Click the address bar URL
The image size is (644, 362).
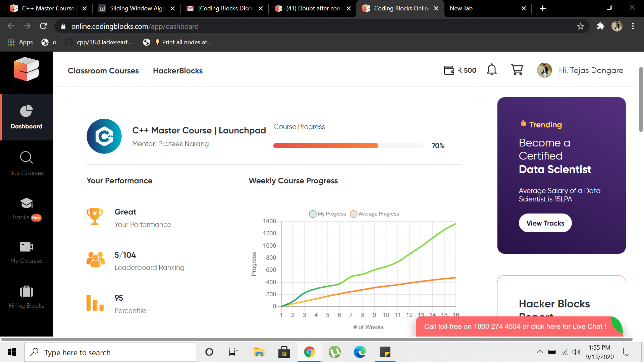coord(135,26)
